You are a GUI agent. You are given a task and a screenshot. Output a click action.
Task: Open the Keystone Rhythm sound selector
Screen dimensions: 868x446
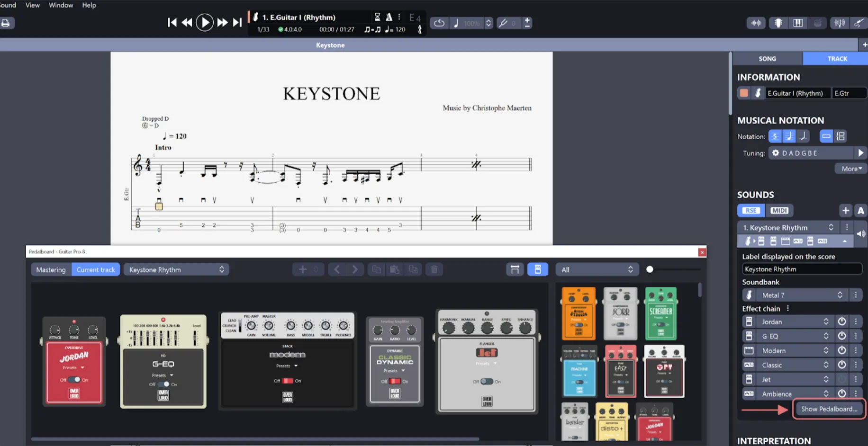click(788, 227)
